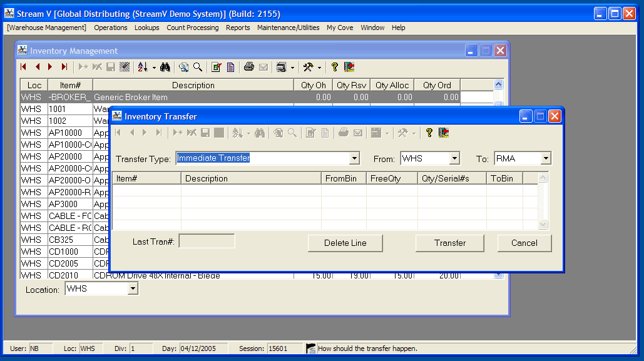Click the transfer grid scroll down arrow
Image resolution: width=644 pixels, height=361 pixels.
[x=543, y=224]
